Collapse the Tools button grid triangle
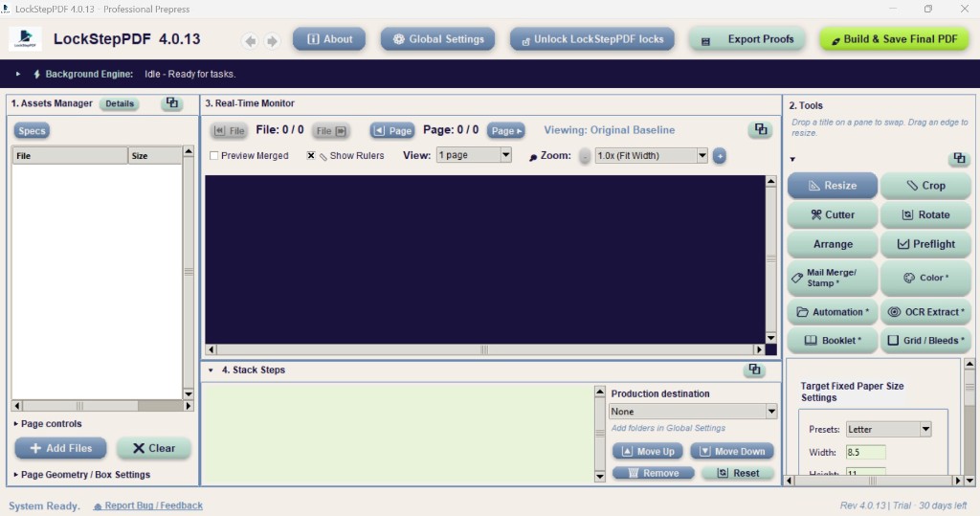The height and width of the screenshot is (516, 980). (x=792, y=160)
